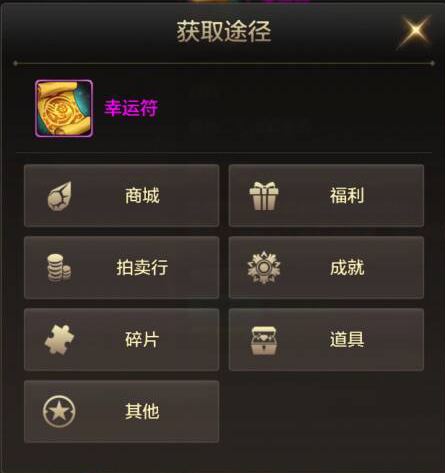
Task: Click the treasure chest icon beside 道具
Action: (264, 340)
